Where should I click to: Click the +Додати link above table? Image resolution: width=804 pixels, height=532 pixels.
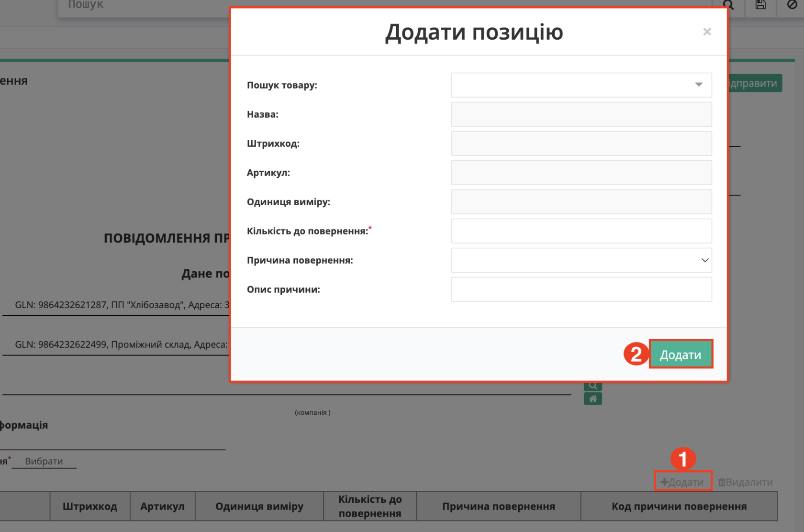coord(682,482)
